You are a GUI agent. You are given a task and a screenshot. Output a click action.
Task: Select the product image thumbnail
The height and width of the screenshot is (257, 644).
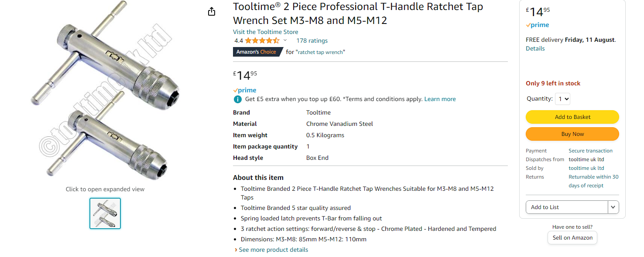105,213
